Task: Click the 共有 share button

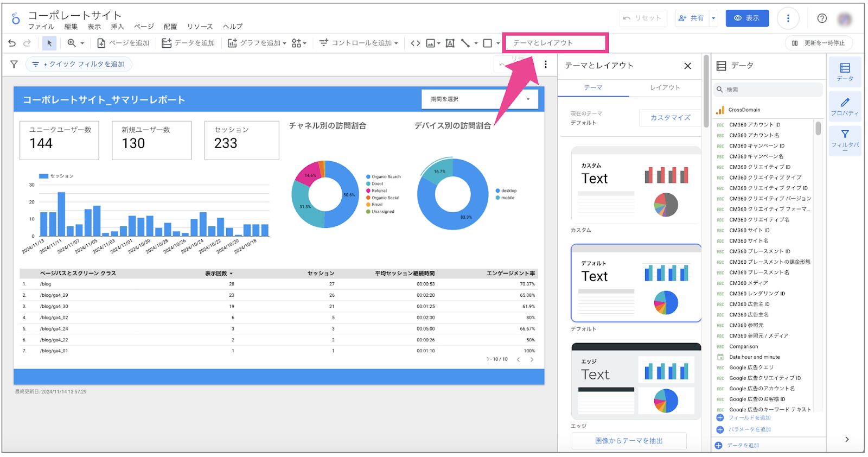Action: [692, 18]
